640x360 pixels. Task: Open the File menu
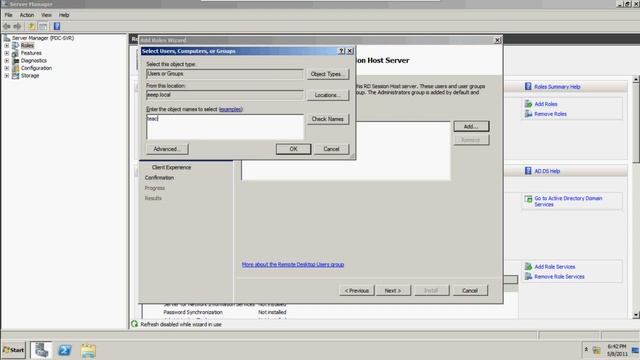pos(9,15)
